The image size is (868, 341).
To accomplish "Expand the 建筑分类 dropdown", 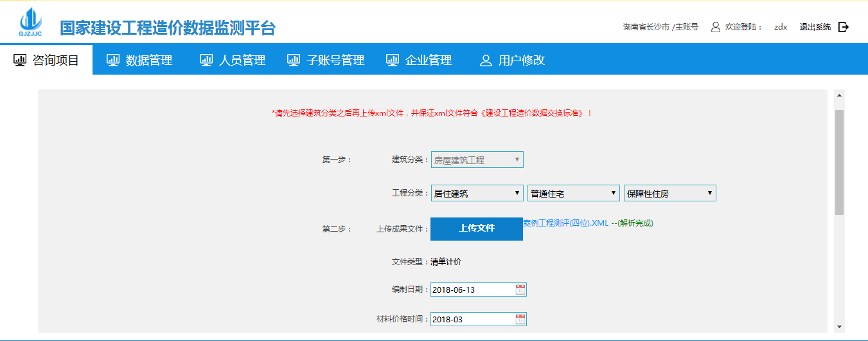I will coord(477,160).
